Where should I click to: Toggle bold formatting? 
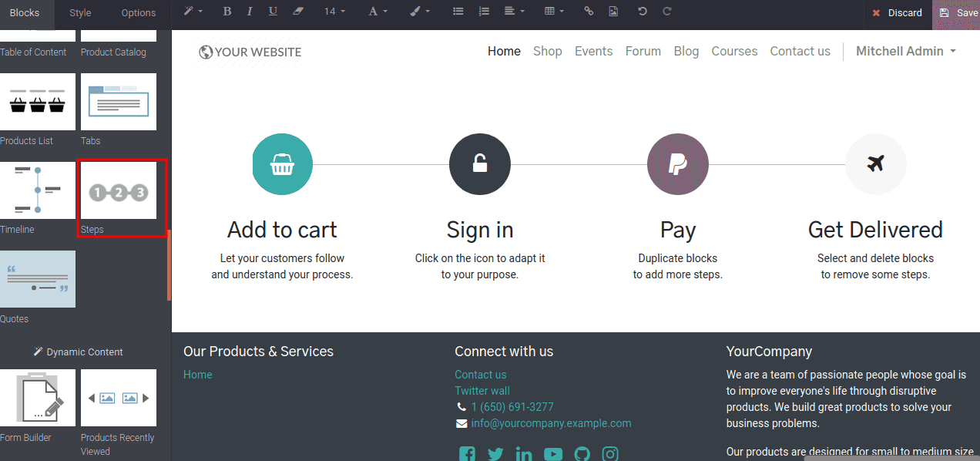coord(227,12)
